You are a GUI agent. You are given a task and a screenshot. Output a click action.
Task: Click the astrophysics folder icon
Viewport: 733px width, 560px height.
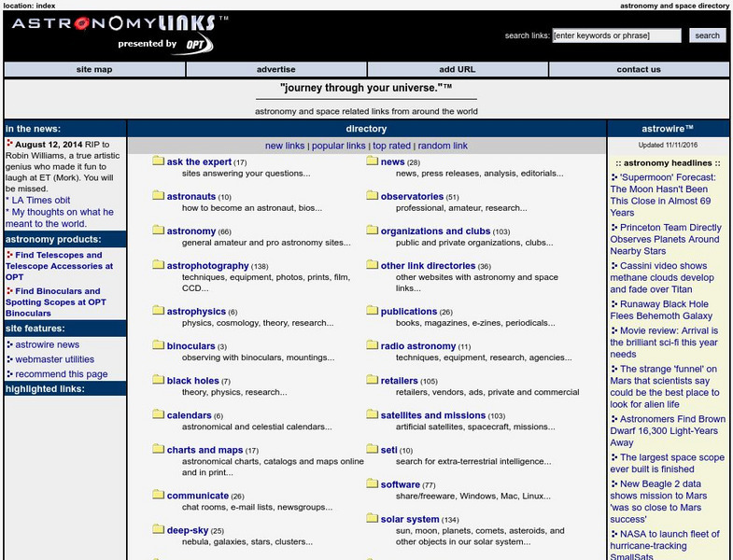click(159, 311)
